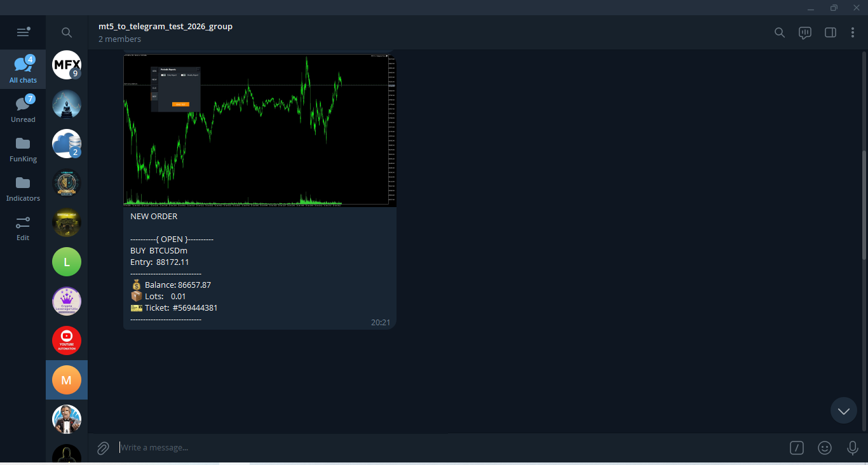
Task: Click the "NEW ORDER" message heading
Action: point(154,217)
